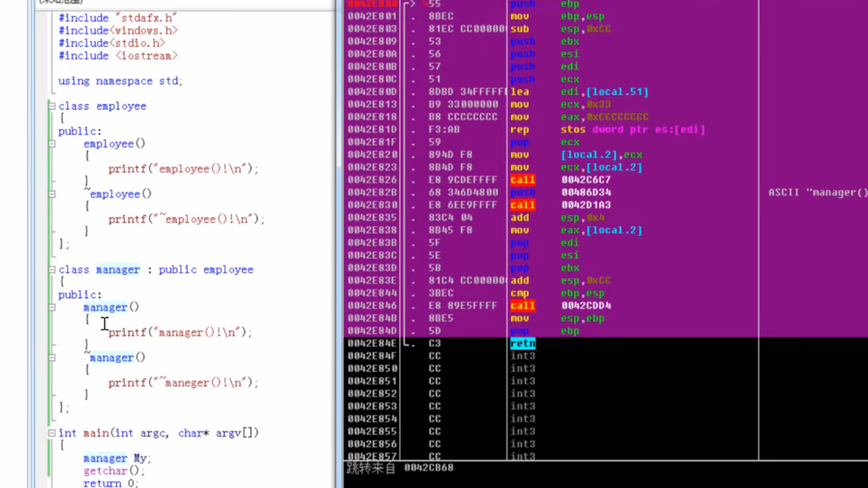Viewport: 868px width, 488px height.
Task: Click the #include "stdafx.h" line
Action: (118, 18)
